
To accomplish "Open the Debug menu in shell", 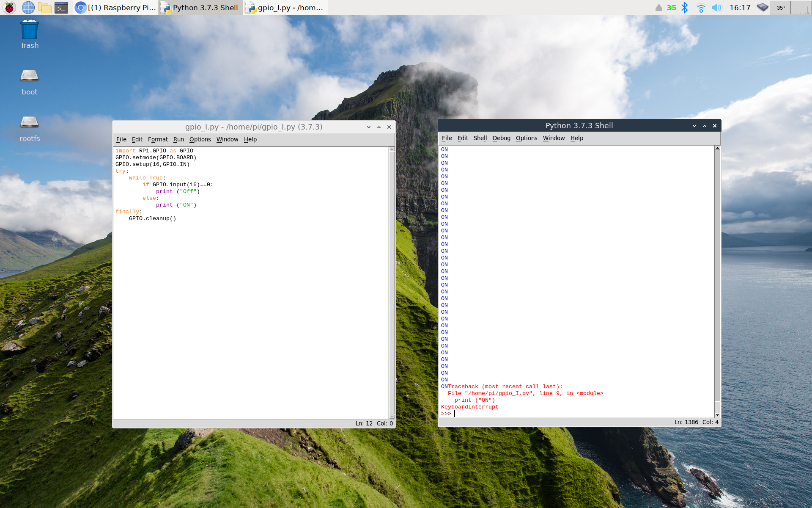I will pos(501,138).
